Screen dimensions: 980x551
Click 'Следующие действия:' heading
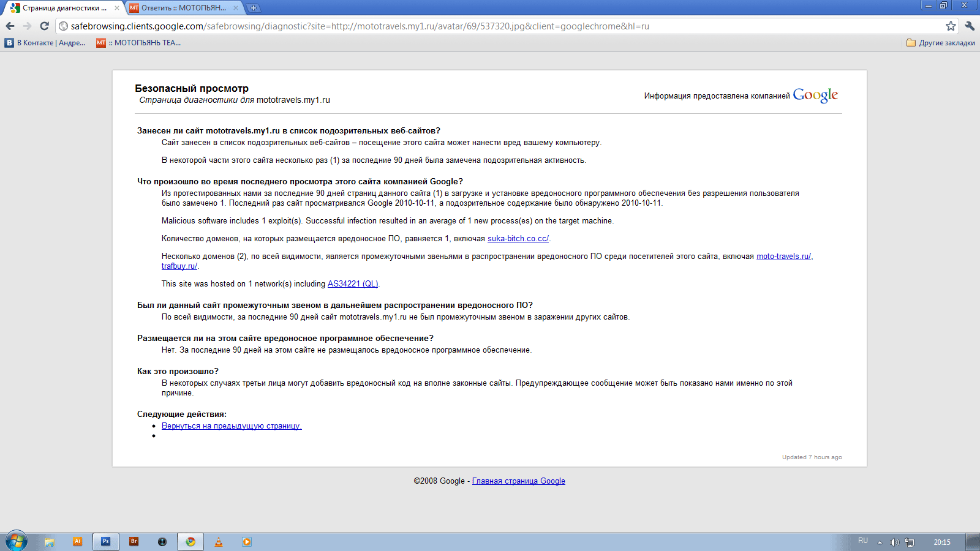point(182,414)
